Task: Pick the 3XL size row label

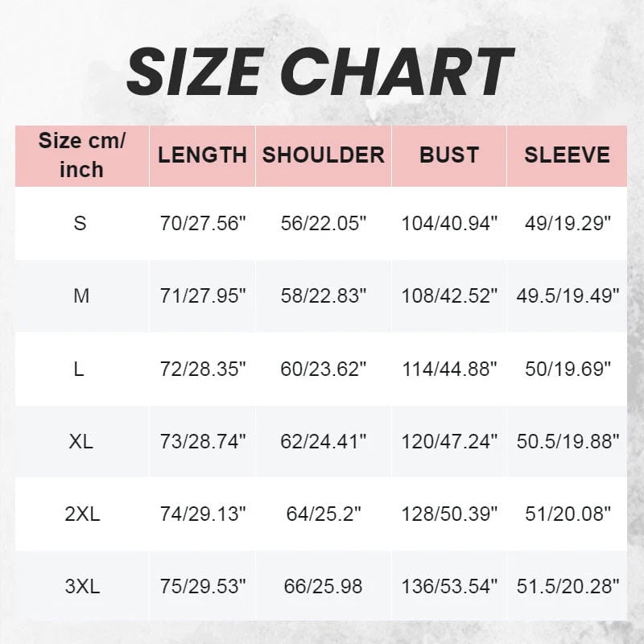Action: pyautogui.click(x=82, y=586)
